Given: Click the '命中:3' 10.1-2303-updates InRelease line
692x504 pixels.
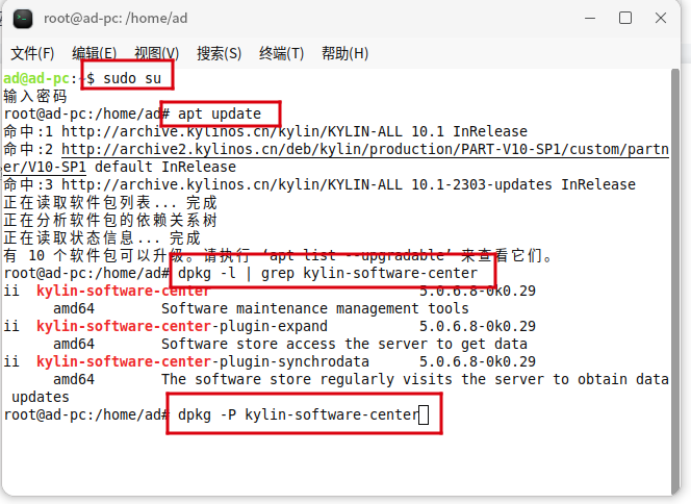Looking at the screenshot, I should coord(320,184).
